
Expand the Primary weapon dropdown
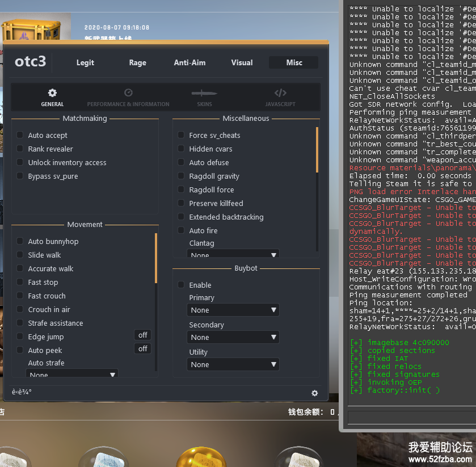[x=233, y=310]
